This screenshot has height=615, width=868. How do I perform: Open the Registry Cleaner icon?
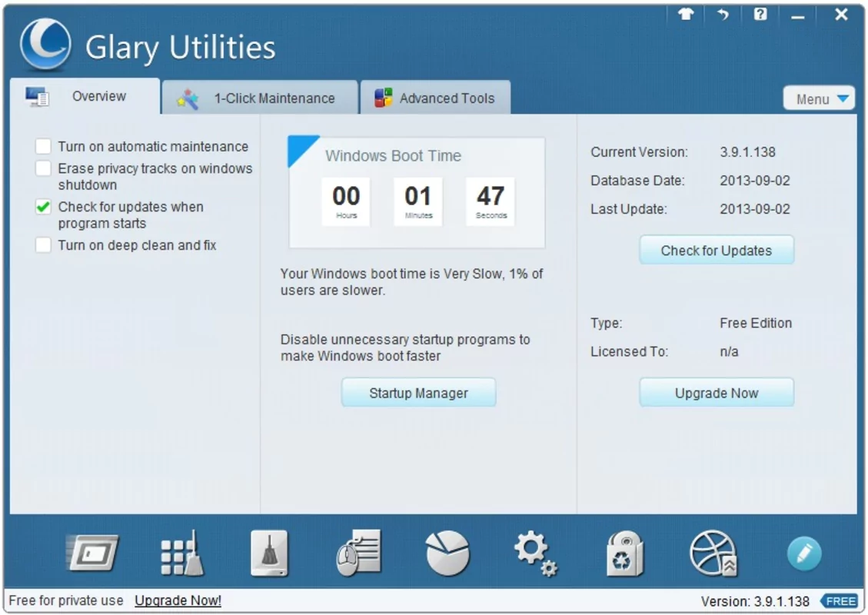point(182,555)
